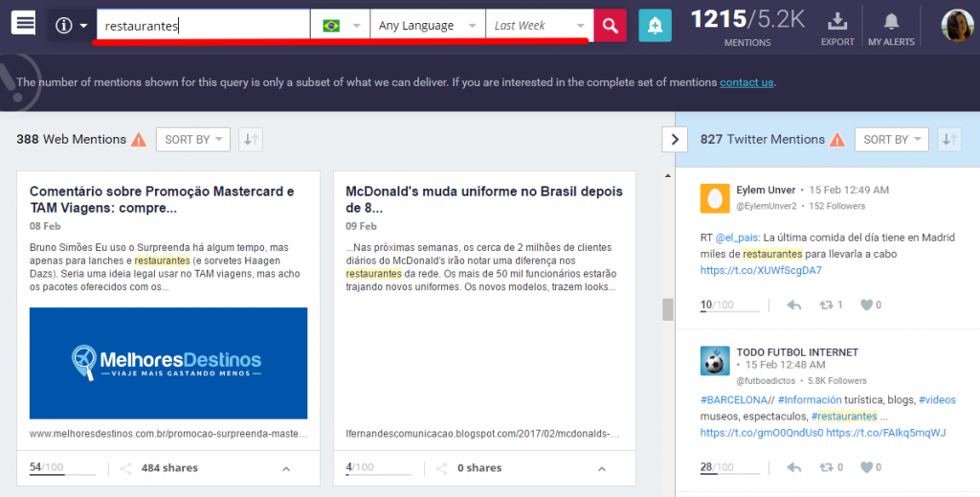Click the 1215/5.2K mentions counter
The width and height of the screenshot is (980, 497).
(747, 28)
